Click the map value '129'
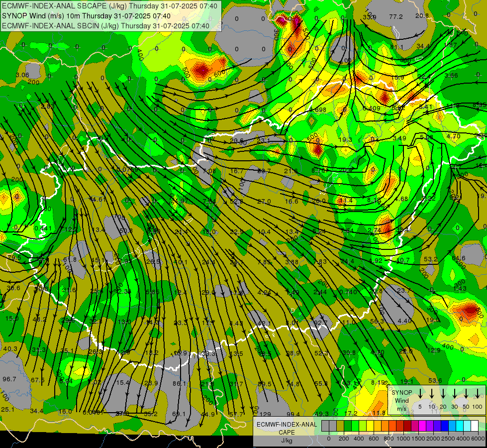The height and width of the screenshot is (448, 487). click(265, 414)
